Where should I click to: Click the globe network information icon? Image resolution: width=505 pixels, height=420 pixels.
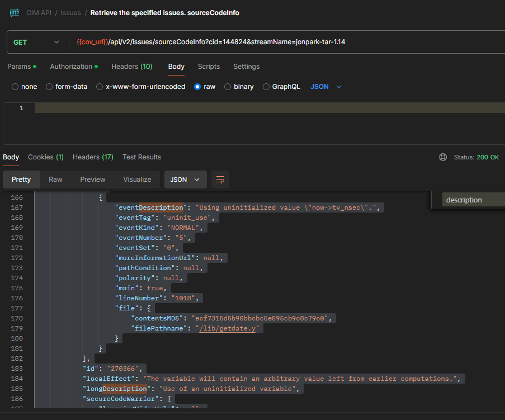[442, 157]
